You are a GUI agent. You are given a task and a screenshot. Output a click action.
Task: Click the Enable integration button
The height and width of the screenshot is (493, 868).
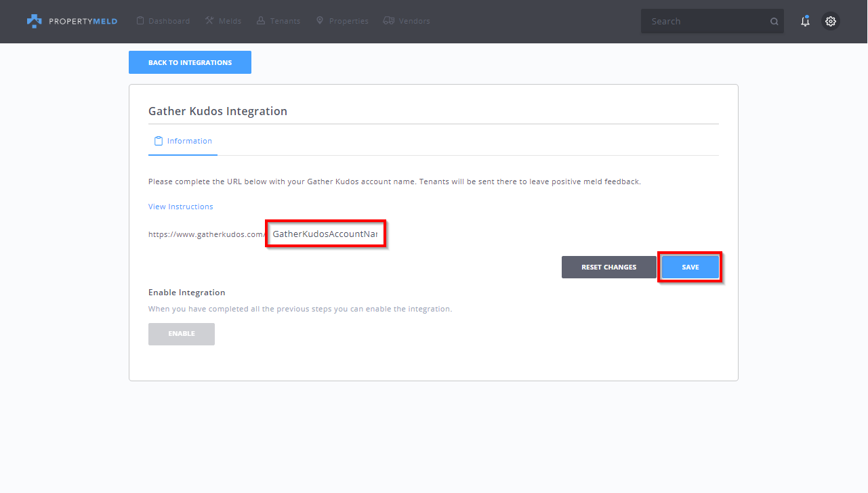click(182, 334)
